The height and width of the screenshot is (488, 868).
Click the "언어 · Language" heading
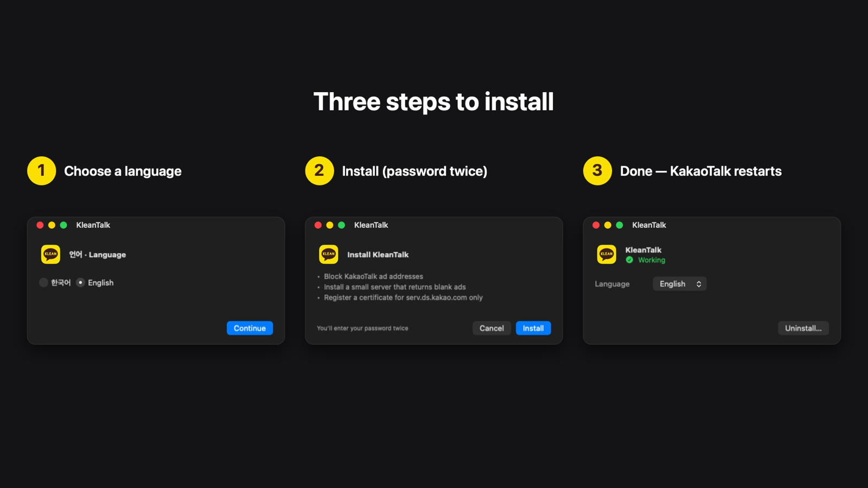pos(98,254)
